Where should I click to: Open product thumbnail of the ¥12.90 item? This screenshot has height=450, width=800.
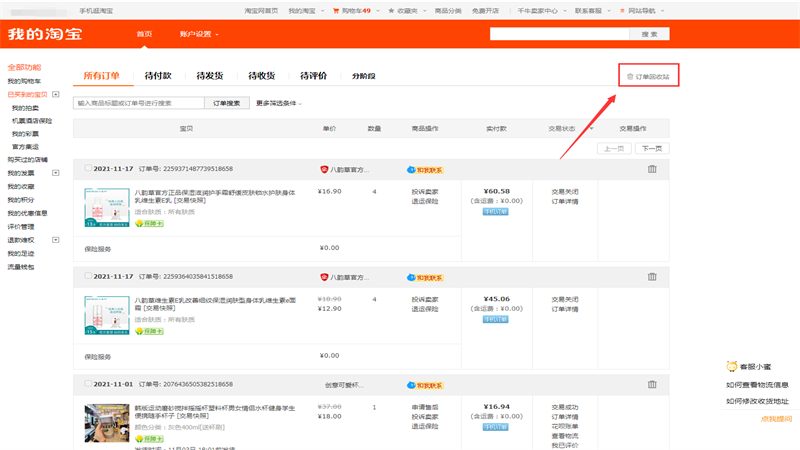[x=107, y=315]
